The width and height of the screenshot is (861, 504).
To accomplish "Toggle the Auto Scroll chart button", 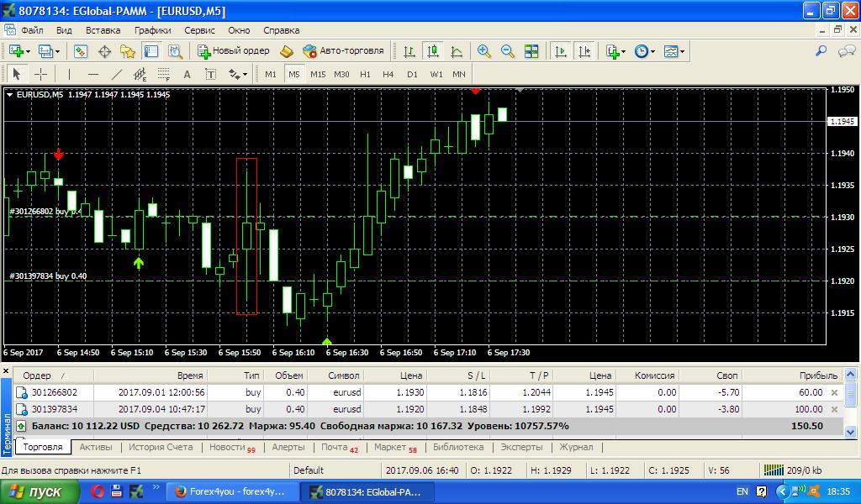I will click(560, 51).
